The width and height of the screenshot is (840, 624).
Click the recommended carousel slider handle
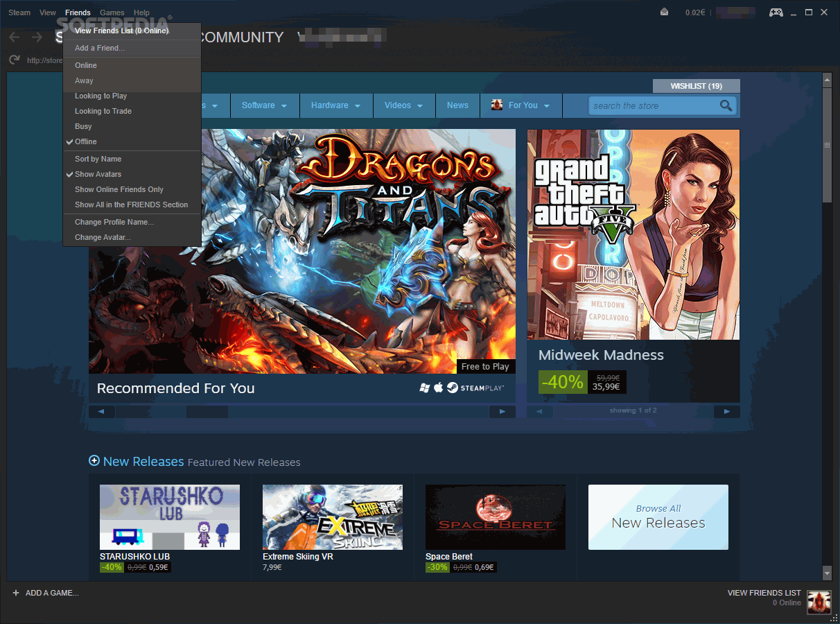(x=207, y=412)
